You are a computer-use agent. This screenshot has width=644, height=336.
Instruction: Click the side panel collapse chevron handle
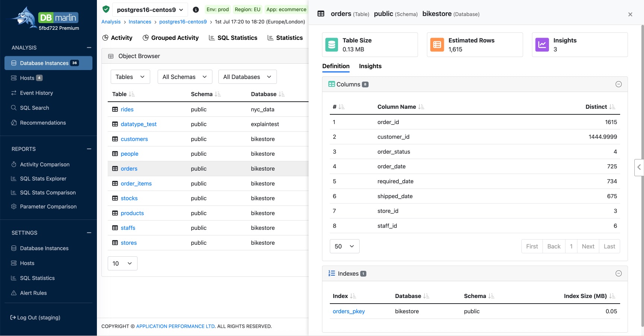[x=639, y=167]
